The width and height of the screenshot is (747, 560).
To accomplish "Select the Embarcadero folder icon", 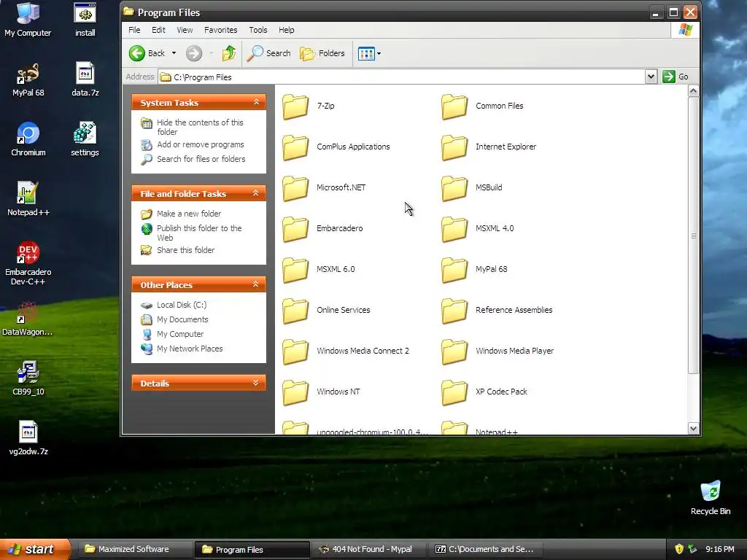I will (x=295, y=228).
